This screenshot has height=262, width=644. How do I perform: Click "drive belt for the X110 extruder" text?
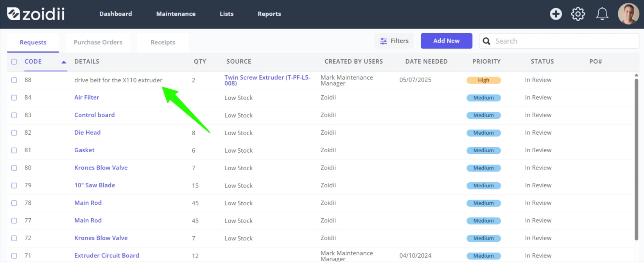118,80
